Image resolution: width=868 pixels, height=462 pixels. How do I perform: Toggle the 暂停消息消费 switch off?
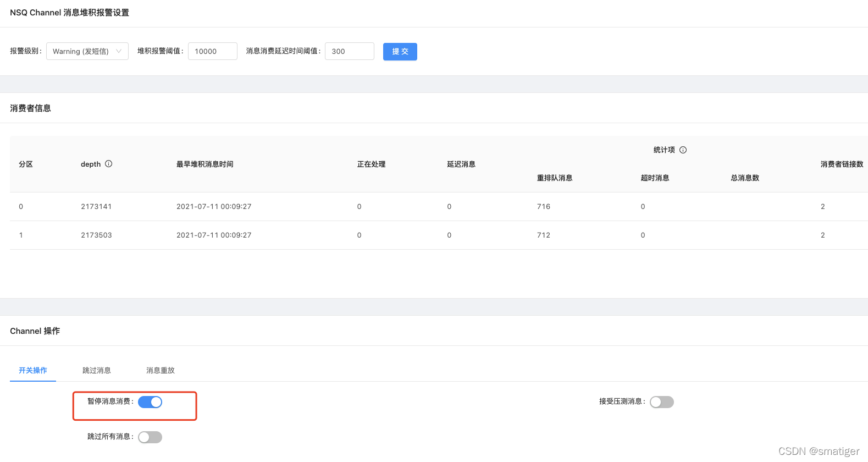[x=150, y=402]
